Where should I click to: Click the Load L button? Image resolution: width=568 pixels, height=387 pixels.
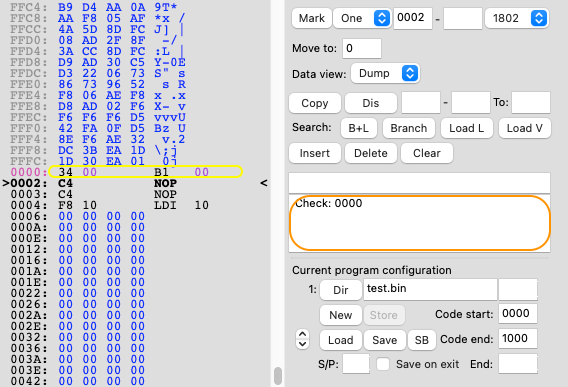[x=467, y=128]
